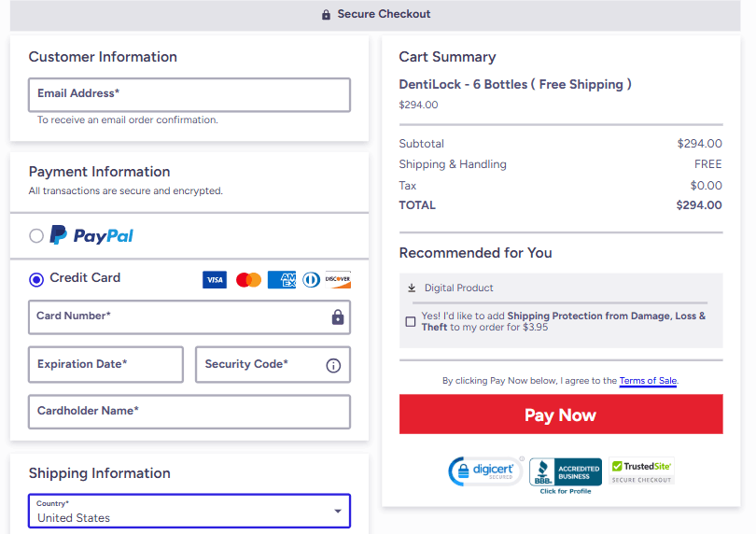Click the Mastercard logo icon
The height and width of the screenshot is (534, 756).
coord(248,280)
